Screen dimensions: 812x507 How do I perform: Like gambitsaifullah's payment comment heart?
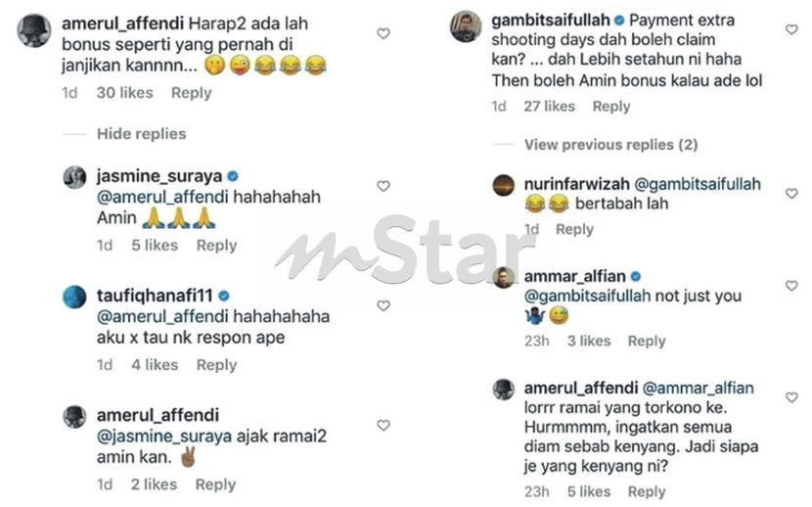pyautogui.click(x=791, y=29)
